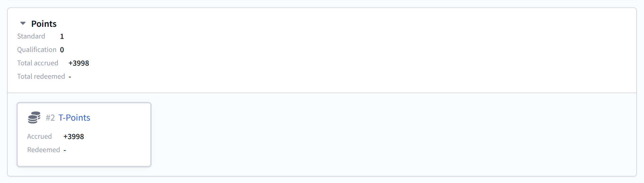The width and height of the screenshot is (644, 183).
Task: Click the Qualification points value 0
Action: click(x=62, y=50)
